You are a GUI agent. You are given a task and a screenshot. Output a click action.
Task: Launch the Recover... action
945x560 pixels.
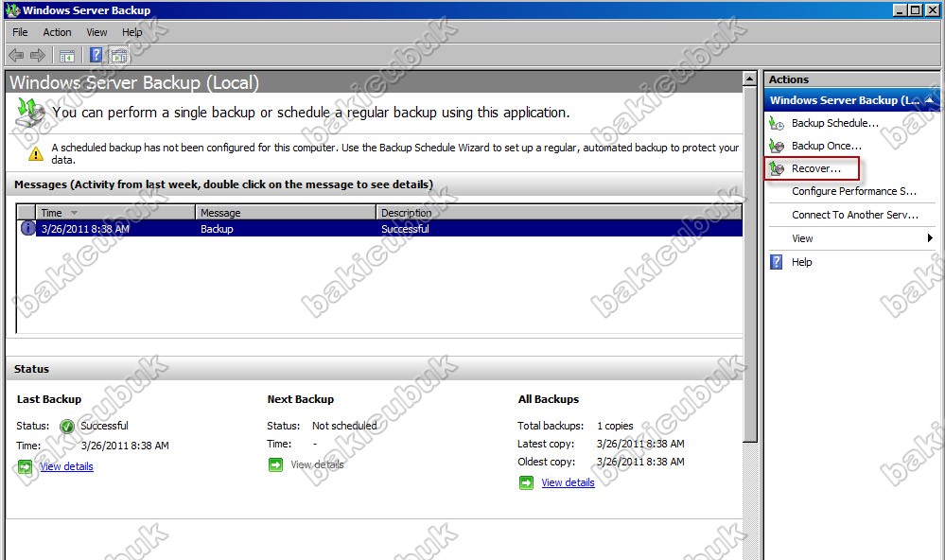point(816,168)
